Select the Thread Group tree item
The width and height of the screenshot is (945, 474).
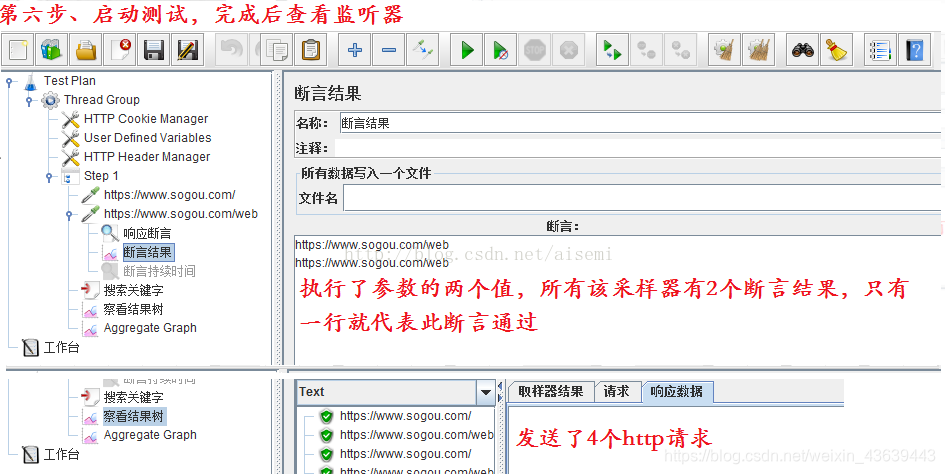[x=101, y=100]
